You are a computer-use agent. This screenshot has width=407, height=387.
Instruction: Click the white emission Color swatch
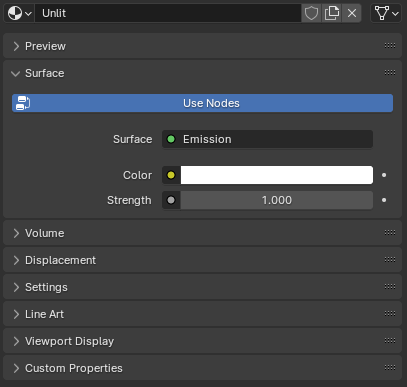coord(277,175)
